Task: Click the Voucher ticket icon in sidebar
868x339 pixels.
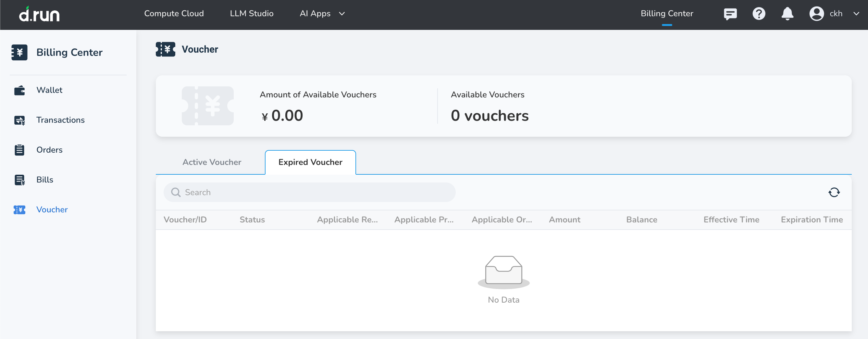Action: [x=19, y=209]
